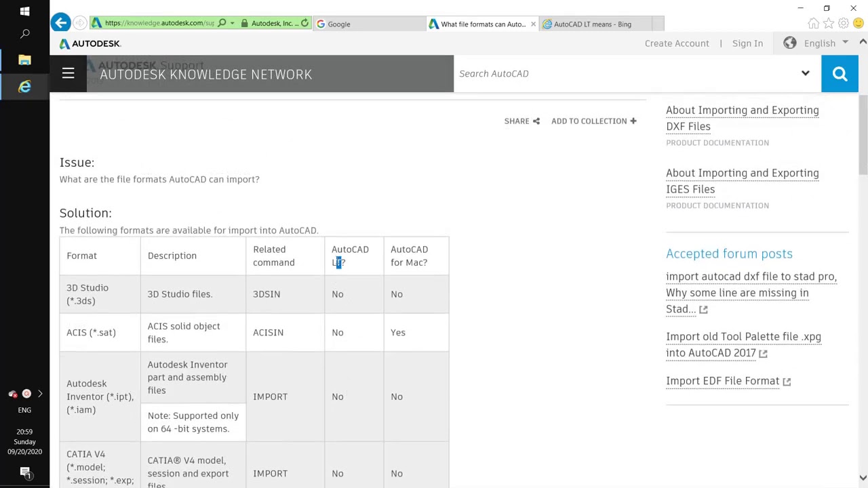Open File Explorer from the taskbar
The height and width of the screenshot is (488, 868).
click(24, 60)
